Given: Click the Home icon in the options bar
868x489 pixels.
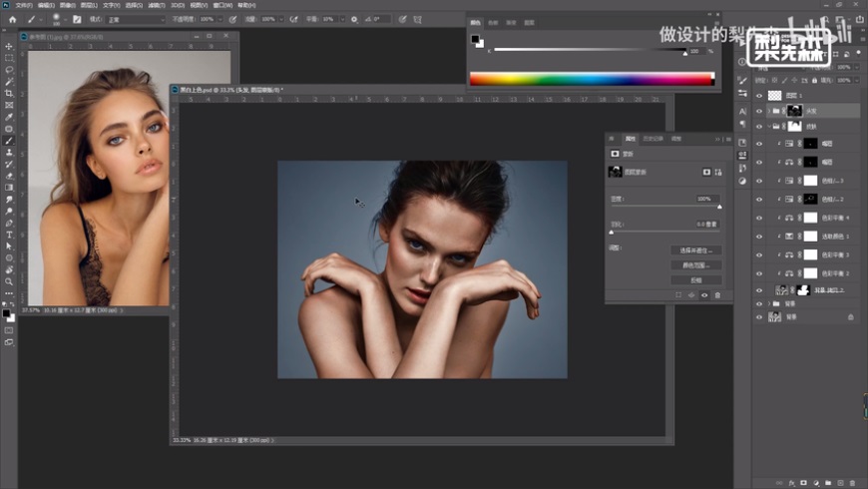Looking at the screenshot, I should pyautogui.click(x=10, y=19).
